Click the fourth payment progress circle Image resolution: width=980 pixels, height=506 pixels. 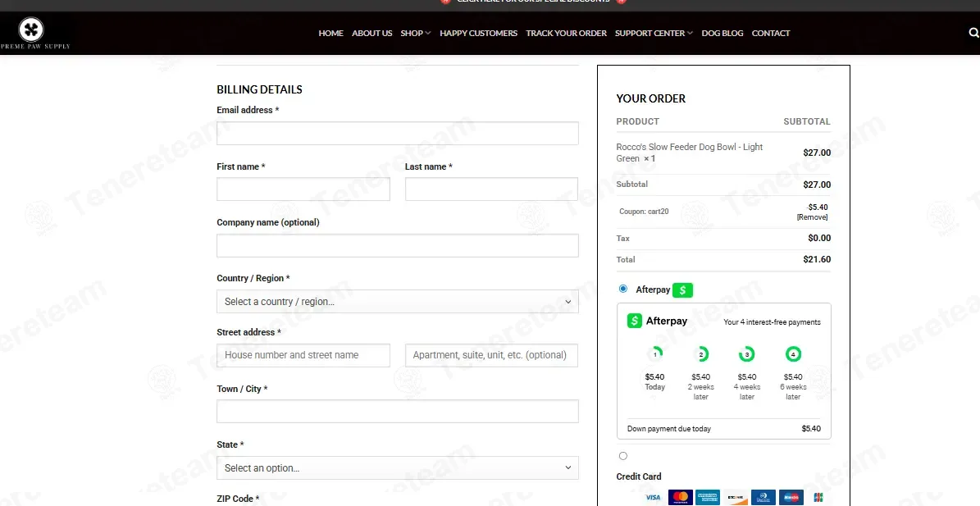793,354
